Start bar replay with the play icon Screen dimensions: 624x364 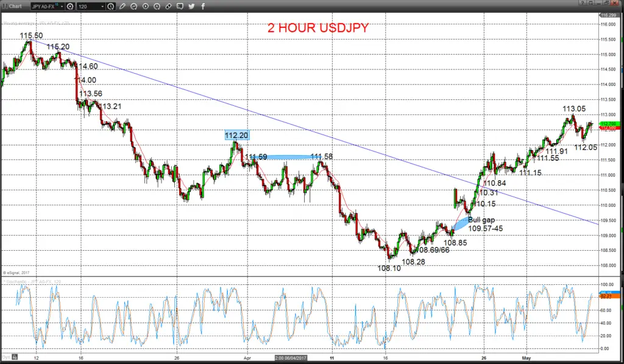[146, 6]
